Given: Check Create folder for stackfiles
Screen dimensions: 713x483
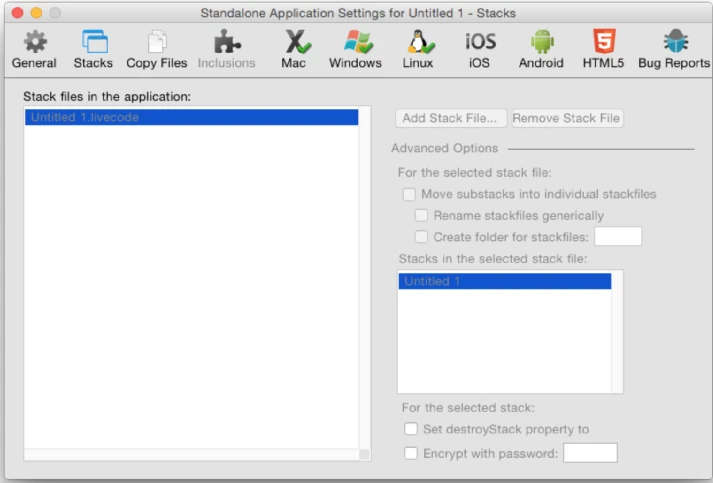Looking at the screenshot, I should pos(422,237).
